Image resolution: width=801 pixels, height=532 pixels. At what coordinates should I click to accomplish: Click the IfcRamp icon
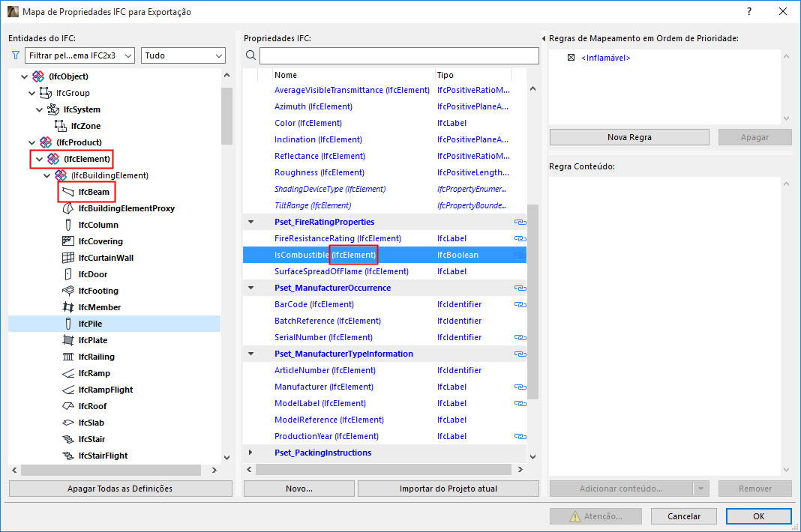[x=68, y=373]
